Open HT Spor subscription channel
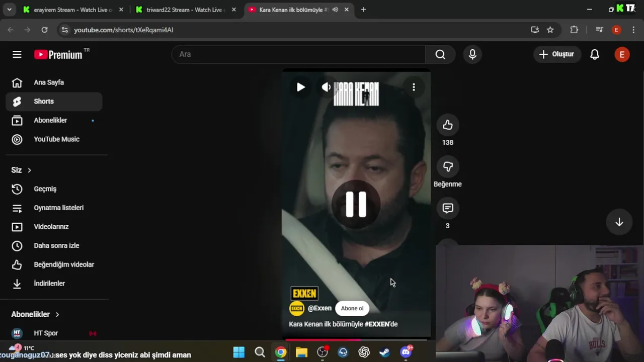Screen dimensions: 644x362 pos(54,333)
